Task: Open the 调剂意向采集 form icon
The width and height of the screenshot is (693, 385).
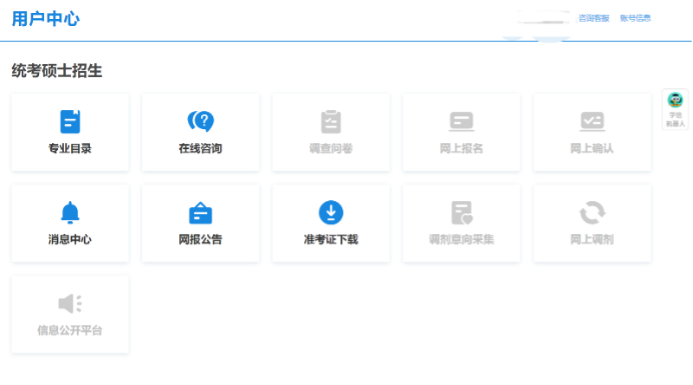Action: (x=461, y=213)
